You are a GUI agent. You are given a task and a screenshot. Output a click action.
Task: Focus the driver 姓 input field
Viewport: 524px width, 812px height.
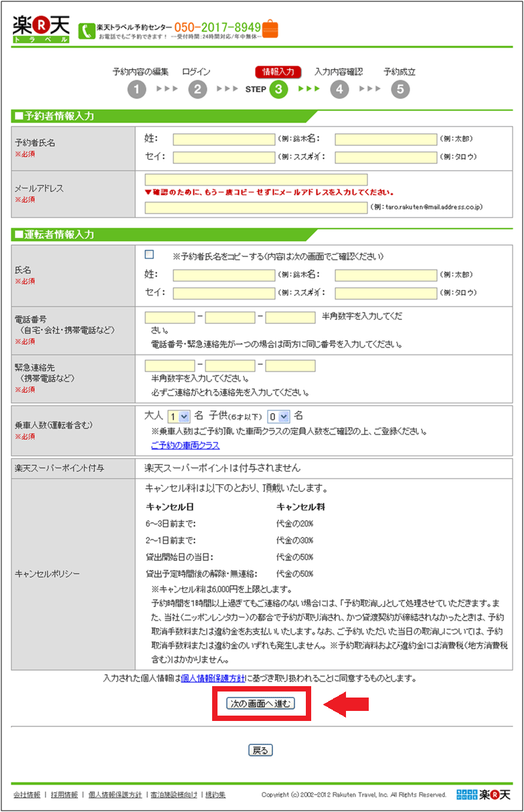click(224, 275)
